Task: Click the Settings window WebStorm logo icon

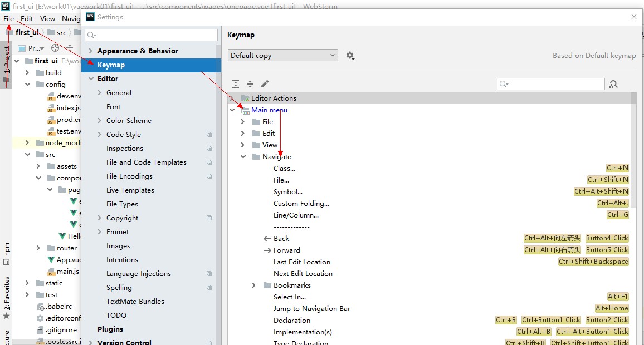Action: point(90,17)
